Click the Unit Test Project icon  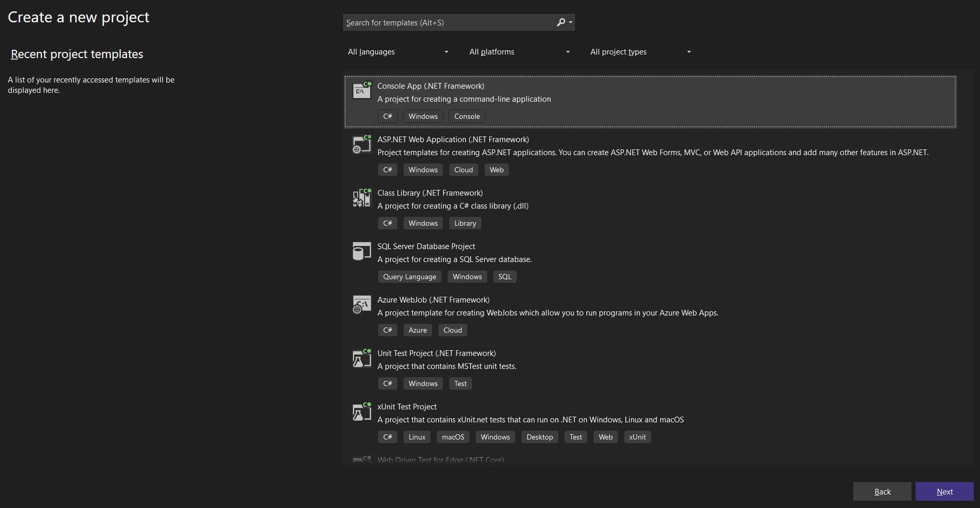(x=362, y=358)
